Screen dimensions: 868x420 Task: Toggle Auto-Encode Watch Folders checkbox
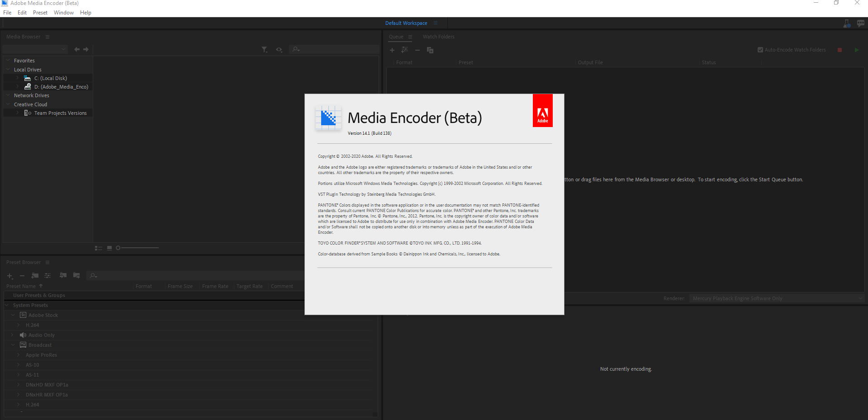[760, 50]
